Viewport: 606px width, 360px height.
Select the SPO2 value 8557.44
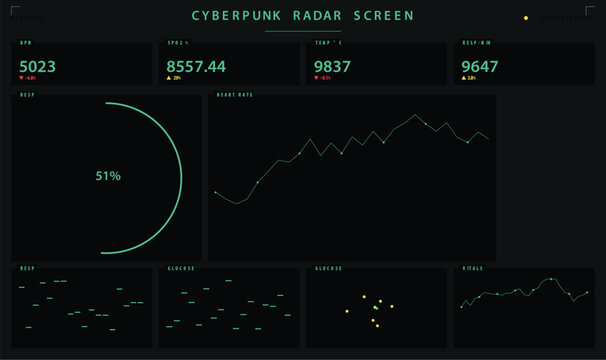pyautogui.click(x=196, y=67)
